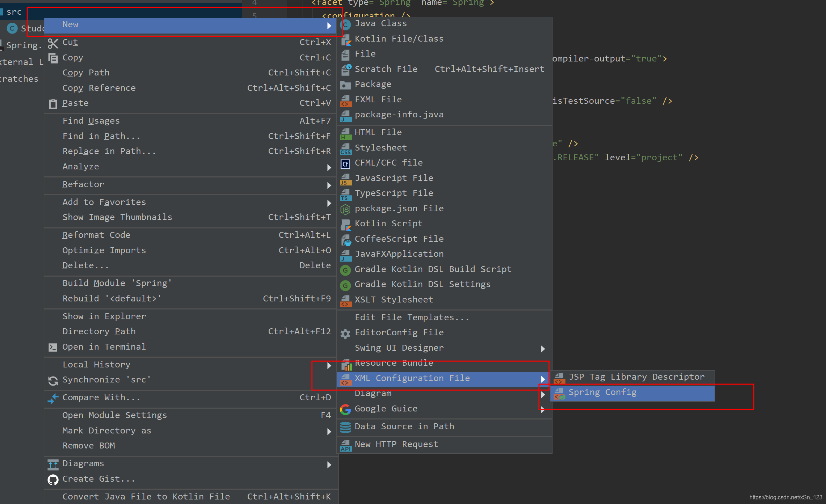Click the Paste clipboard icon
Screen dimensions: 826x504
point(53,104)
